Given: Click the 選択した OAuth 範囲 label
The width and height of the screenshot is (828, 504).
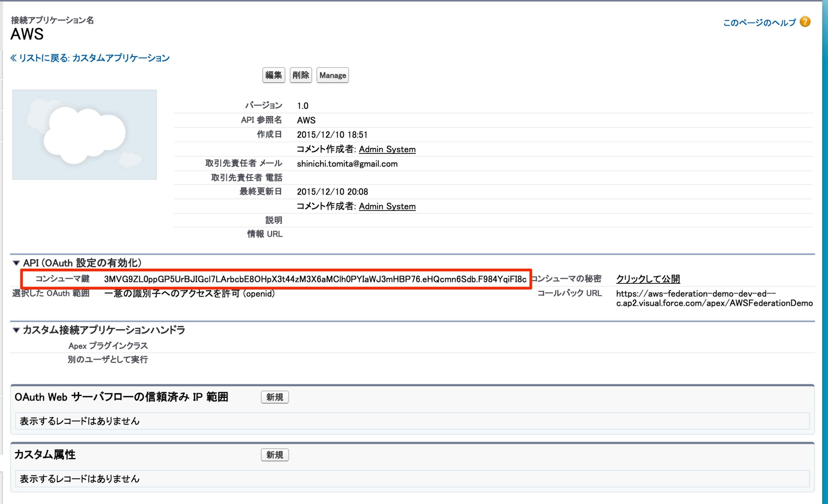Looking at the screenshot, I should 51,294.
